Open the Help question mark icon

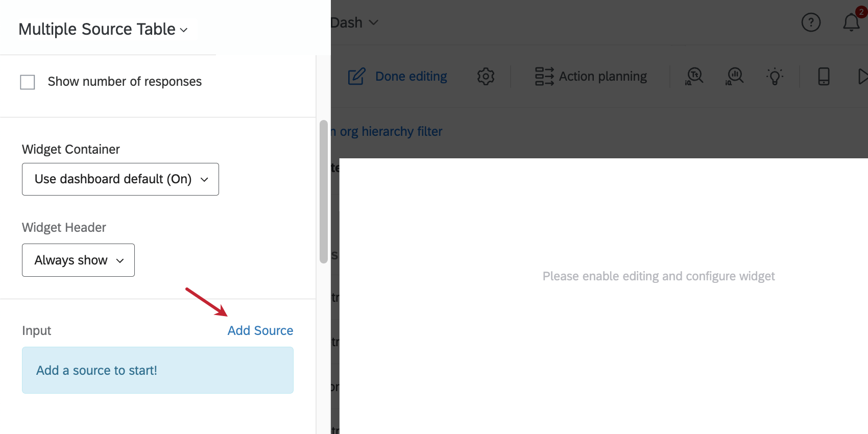pyautogui.click(x=811, y=22)
